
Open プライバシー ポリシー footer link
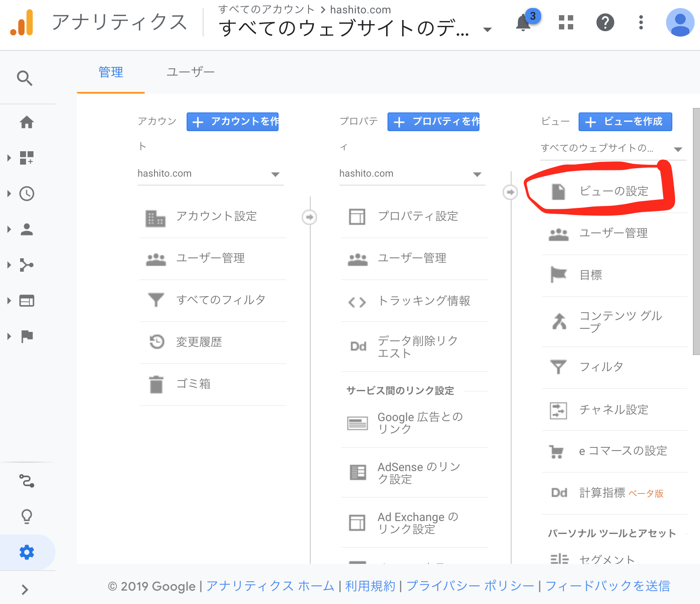click(x=470, y=586)
